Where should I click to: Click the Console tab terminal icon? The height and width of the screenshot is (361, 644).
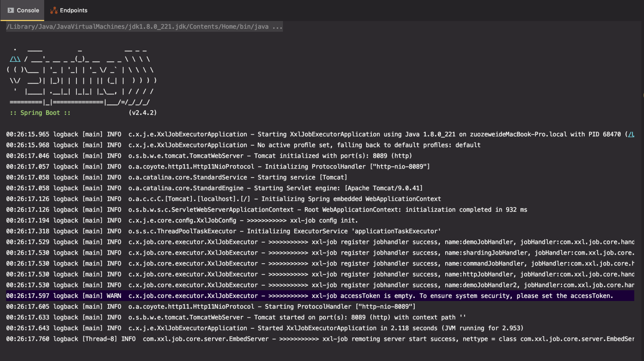tap(11, 10)
